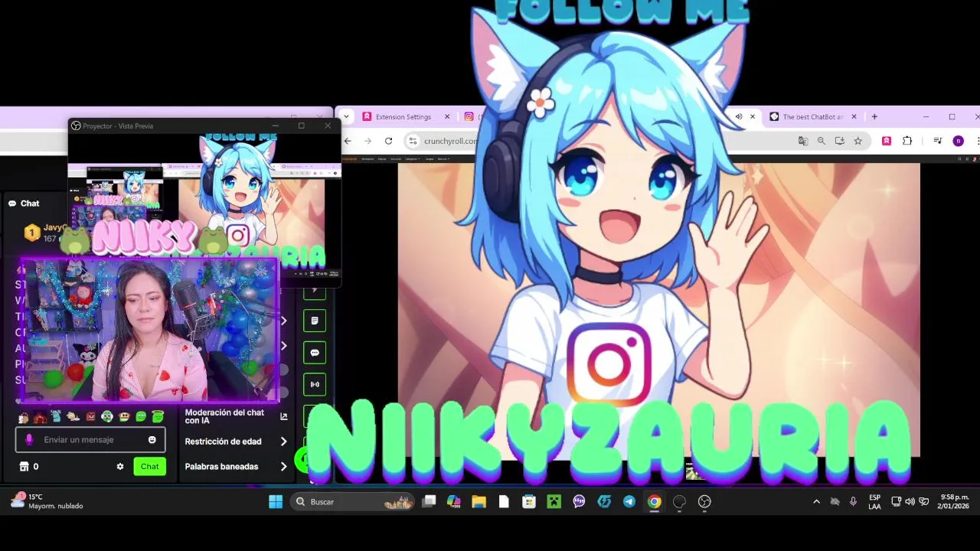Open the pink extension icon in Chrome toolbar
980x551 pixels.
coord(887,141)
